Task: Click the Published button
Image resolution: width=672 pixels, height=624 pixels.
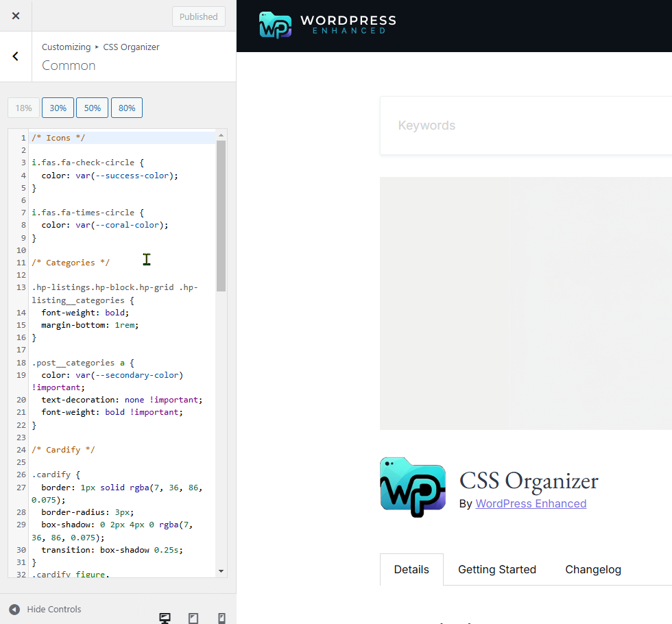Action: (198, 16)
